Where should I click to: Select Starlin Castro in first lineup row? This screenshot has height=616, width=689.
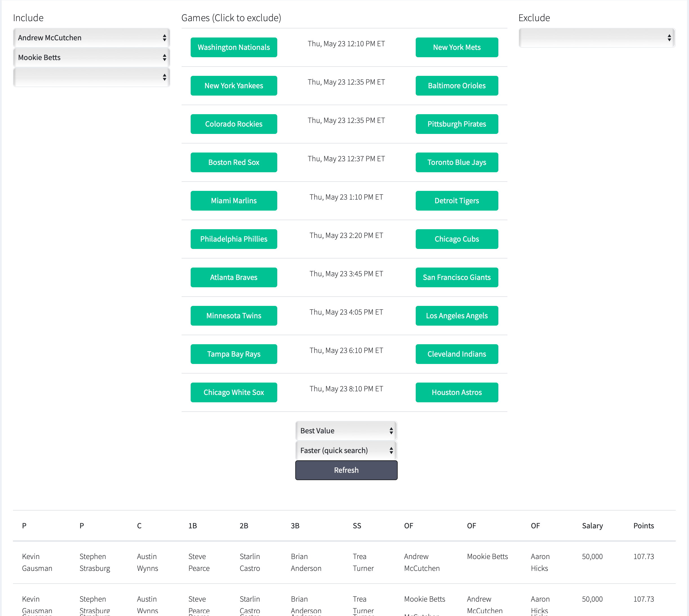pyautogui.click(x=250, y=562)
